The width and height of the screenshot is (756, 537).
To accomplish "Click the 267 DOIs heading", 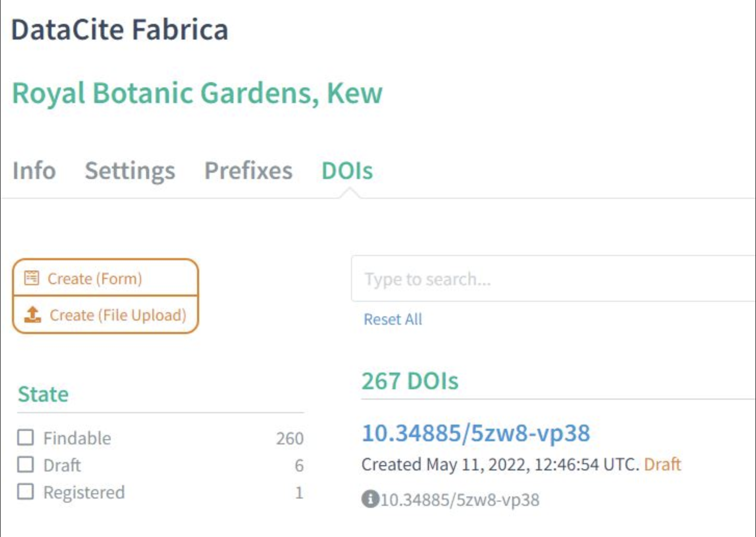I will [410, 380].
